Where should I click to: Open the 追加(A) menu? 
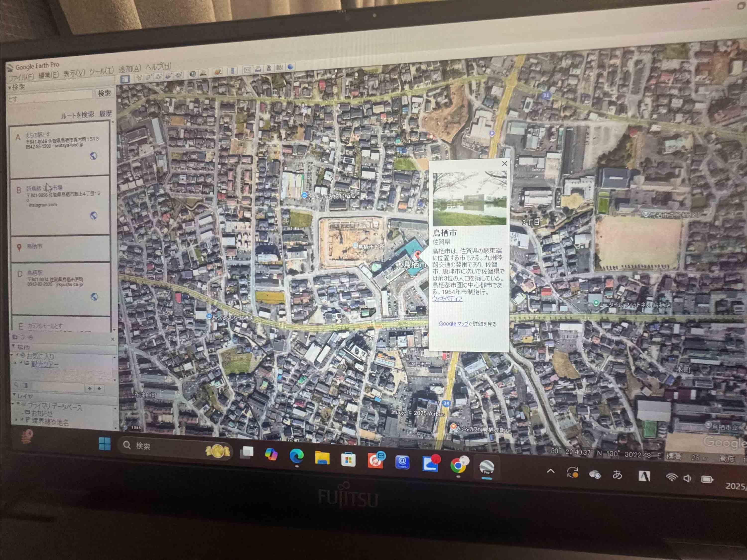point(130,69)
